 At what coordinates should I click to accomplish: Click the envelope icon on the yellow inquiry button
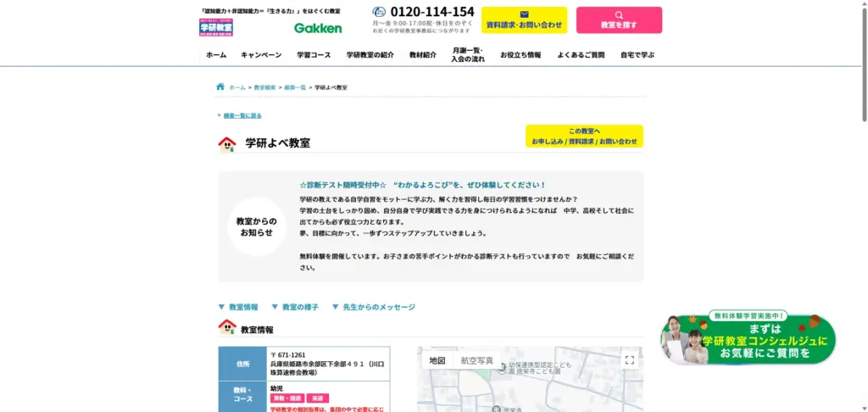pyautogui.click(x=524, y=14)
